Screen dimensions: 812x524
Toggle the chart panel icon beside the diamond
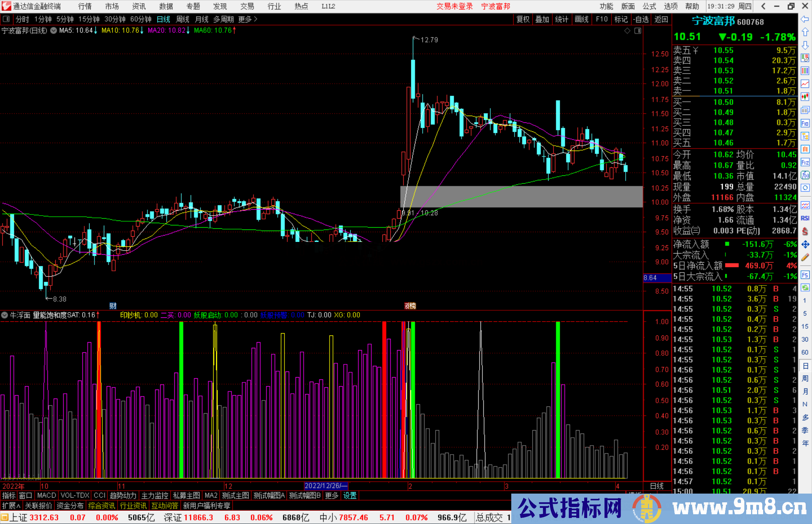pos(638,31)
